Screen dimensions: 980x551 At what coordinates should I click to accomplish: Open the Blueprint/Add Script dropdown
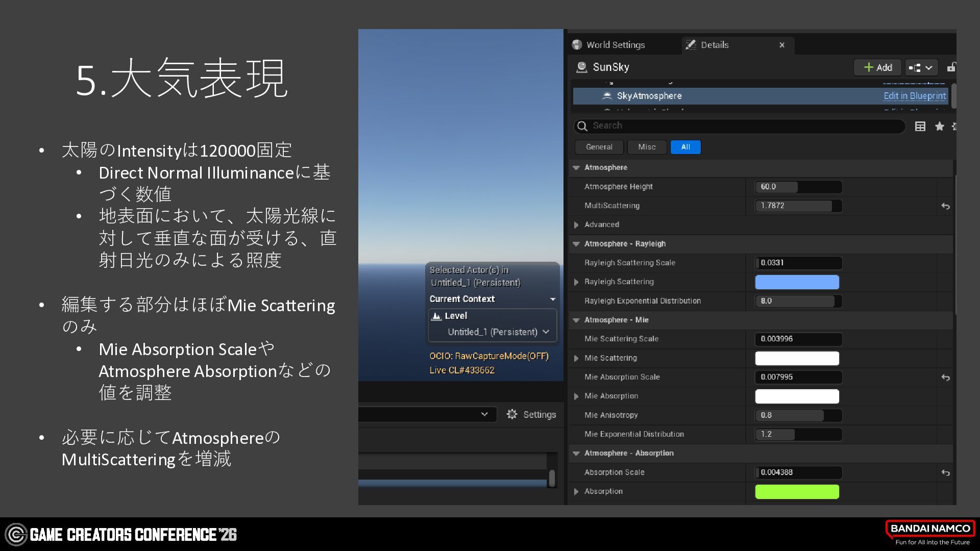tap(921, 67)
